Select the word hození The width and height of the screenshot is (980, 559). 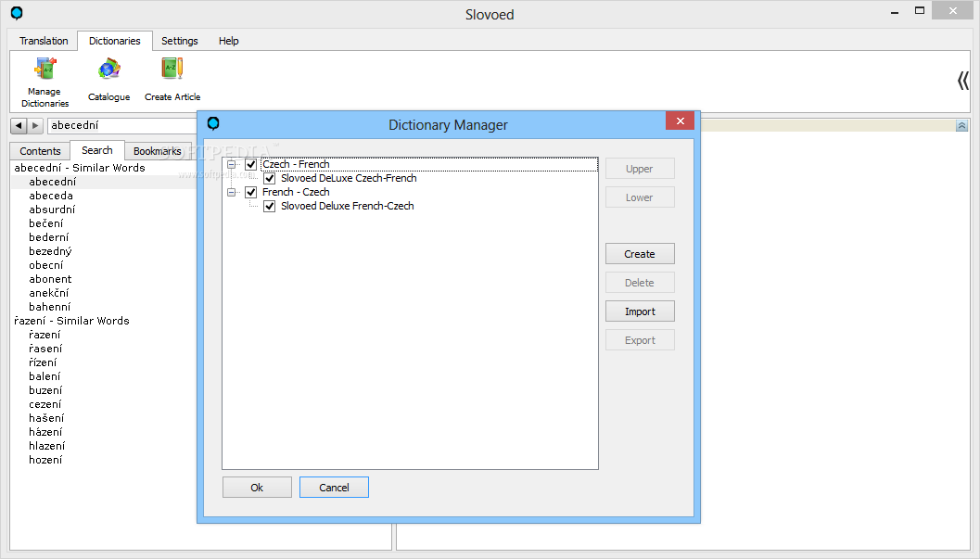click(45, 461)
